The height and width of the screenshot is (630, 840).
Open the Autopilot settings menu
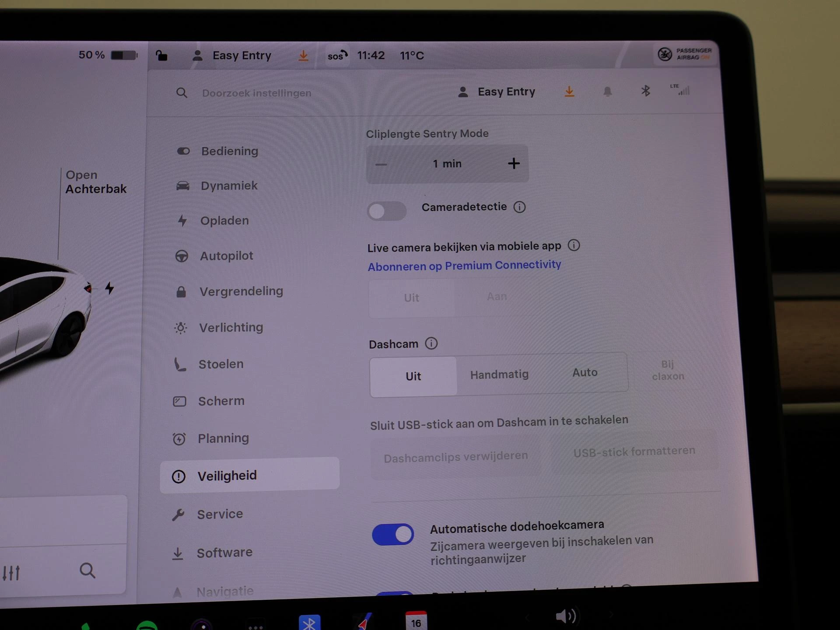(226, 256)
